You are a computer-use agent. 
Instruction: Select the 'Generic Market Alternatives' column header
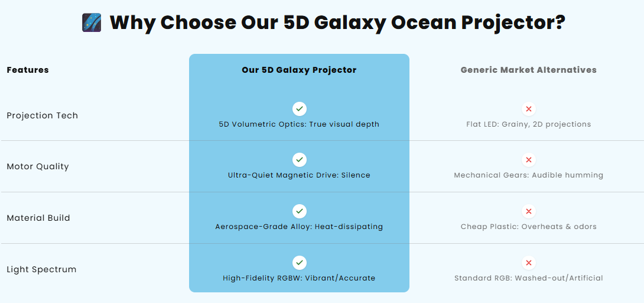529,70
